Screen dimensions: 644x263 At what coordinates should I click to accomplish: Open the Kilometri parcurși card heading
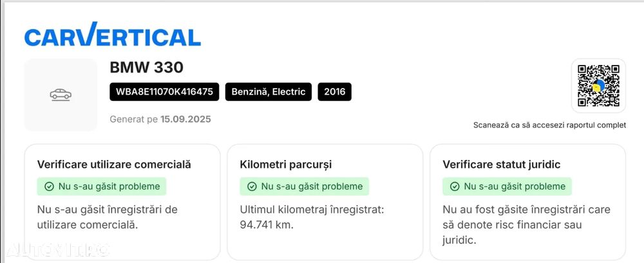[x=285, y=165]
